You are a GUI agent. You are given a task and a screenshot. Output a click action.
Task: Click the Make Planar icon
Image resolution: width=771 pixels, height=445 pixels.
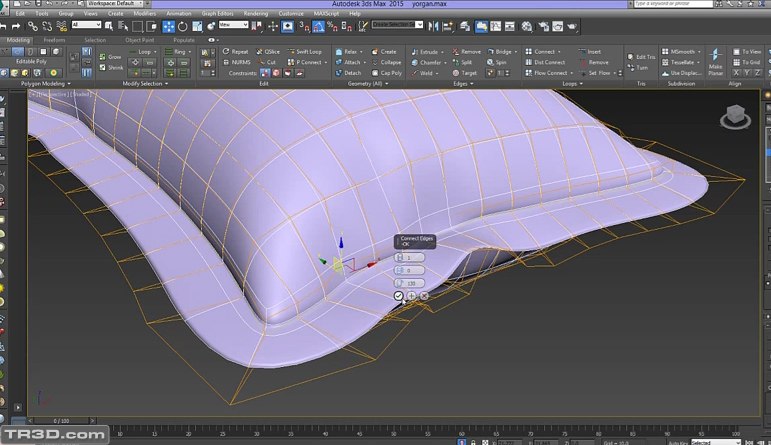[x=716, y=61]
